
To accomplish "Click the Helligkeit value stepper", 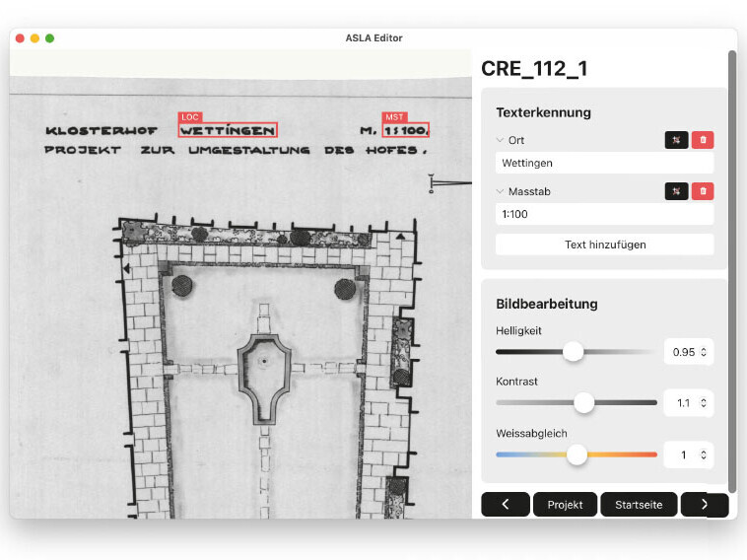I will [x=704, y=352].
